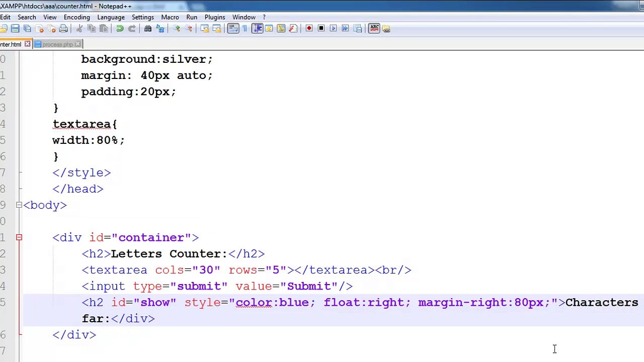Open the Edit menu
Viewport: 644px width, 362px height.
pyautogui.click(x=5, y=17)
